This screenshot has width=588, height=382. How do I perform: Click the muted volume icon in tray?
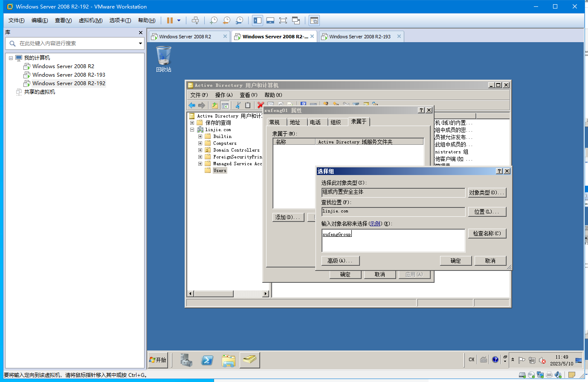[x=542, y=360]
